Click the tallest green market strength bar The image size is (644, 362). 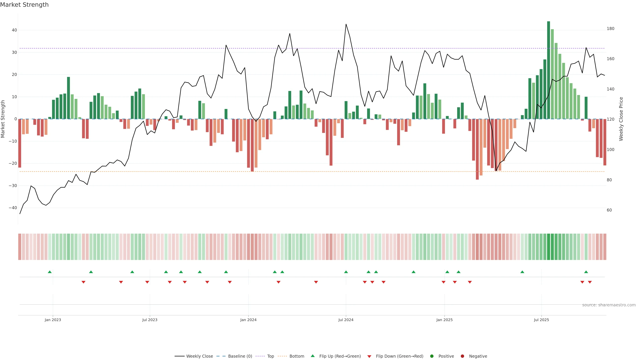549,70
